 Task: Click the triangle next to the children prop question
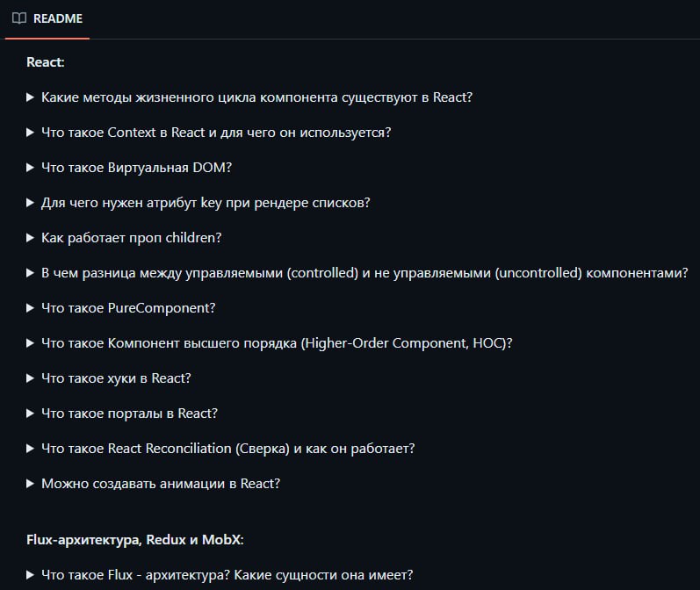tap(31, 238)
